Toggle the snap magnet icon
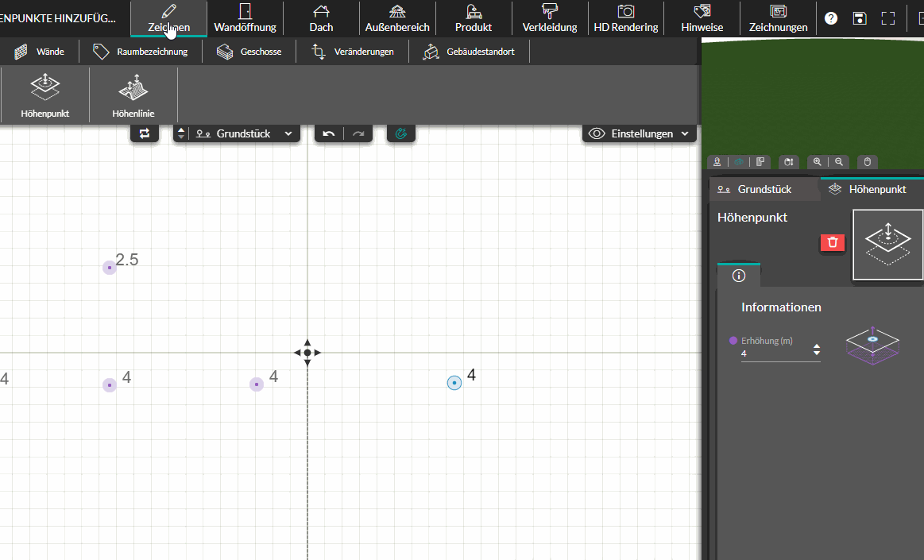This screenshot has height=560, width=924. (401, 133)
